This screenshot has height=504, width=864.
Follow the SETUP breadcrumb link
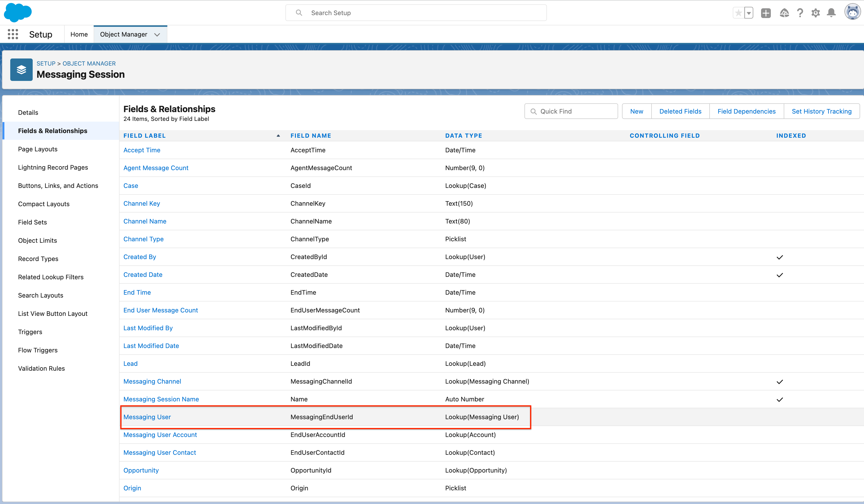click(x=46, y=63)
